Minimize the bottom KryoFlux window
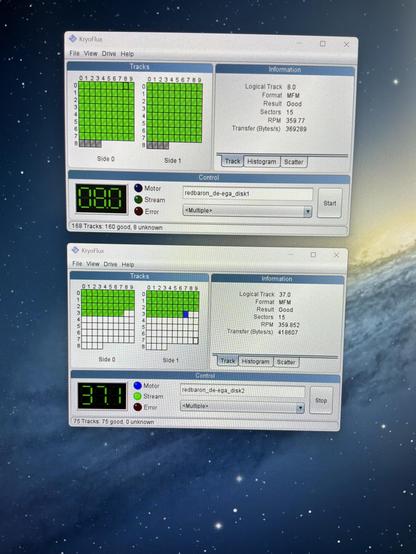Viewport: 416px width, 554px height. pyautogui.click(x=291, y=254)
